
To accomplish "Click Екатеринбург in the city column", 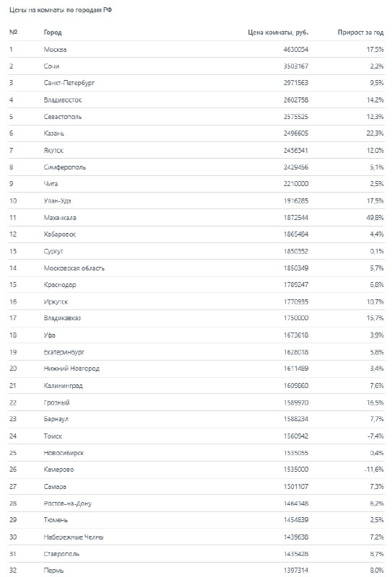I will coord(64,352).
